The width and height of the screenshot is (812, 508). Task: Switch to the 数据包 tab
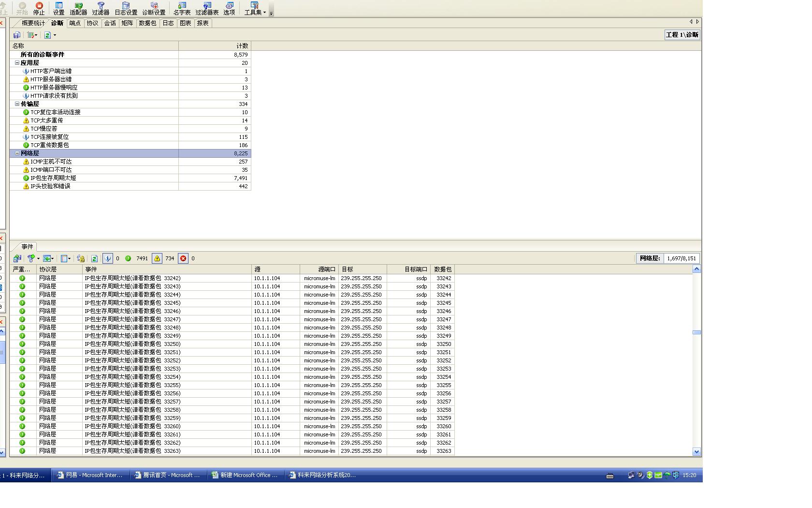[x=147, y=23]
